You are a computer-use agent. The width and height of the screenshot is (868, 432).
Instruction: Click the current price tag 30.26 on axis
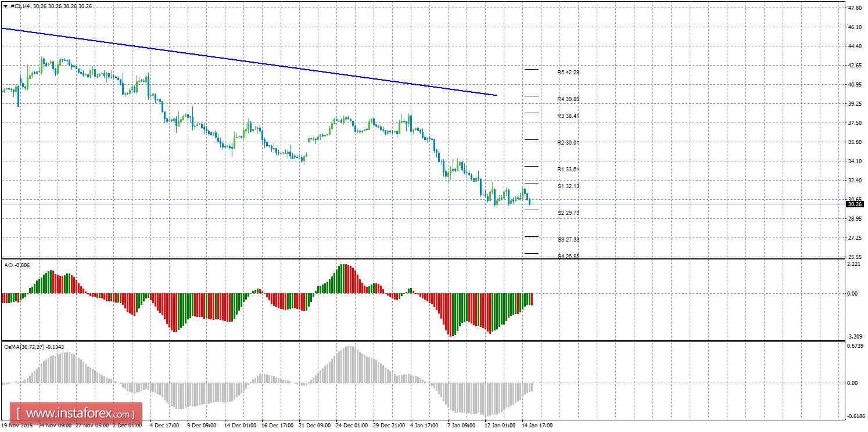[x=855, y=204]
